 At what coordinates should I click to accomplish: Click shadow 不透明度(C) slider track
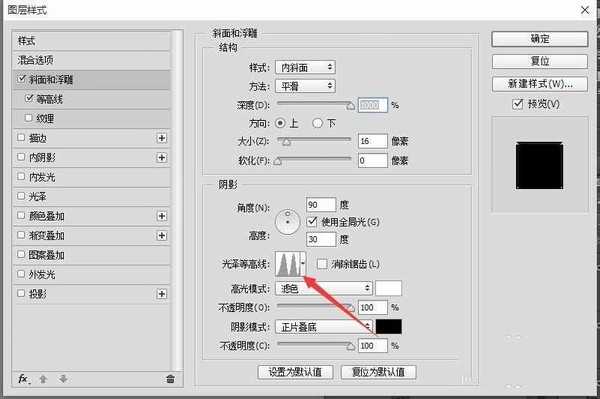click(x=314, y=344)
